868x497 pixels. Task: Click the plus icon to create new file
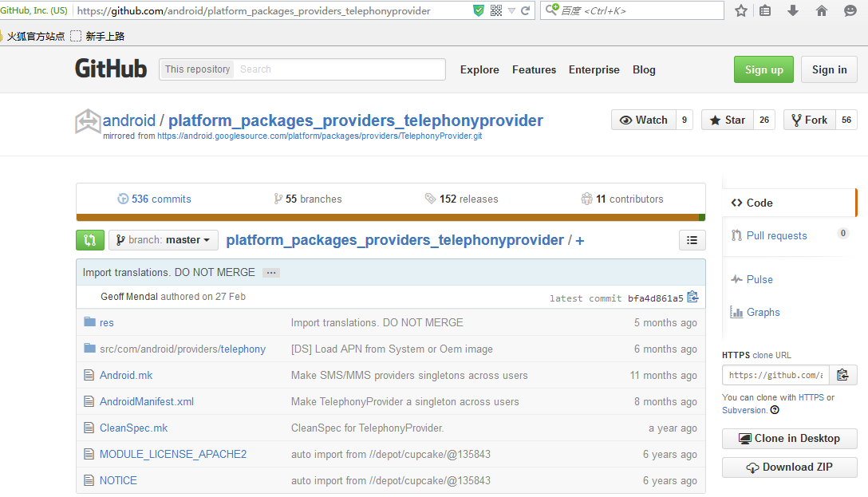tap(579, 241)
